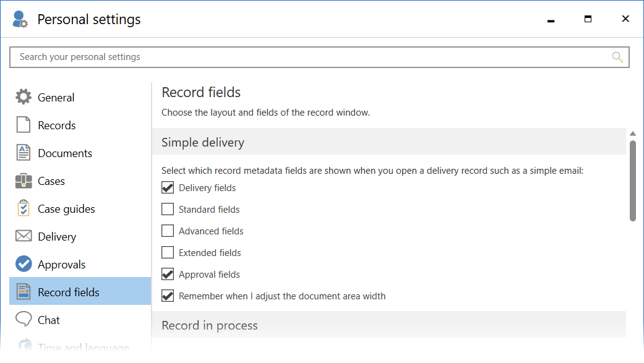Open the Records settings section

coord(80,126)
